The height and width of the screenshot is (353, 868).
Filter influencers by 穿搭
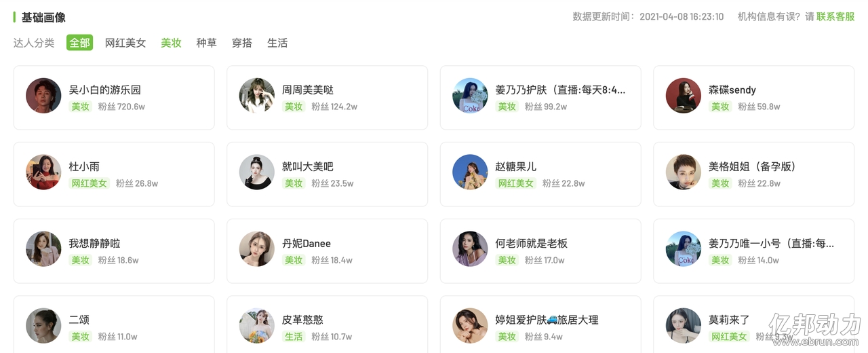(x=242, y=43)
